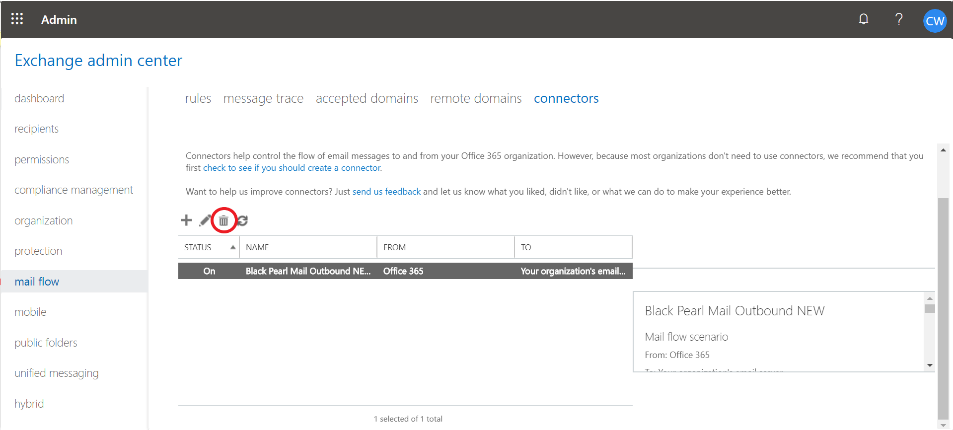Select the Black Pearl Mail Outbound NE... row name
The image size is (953, 430).
(308, 271)
